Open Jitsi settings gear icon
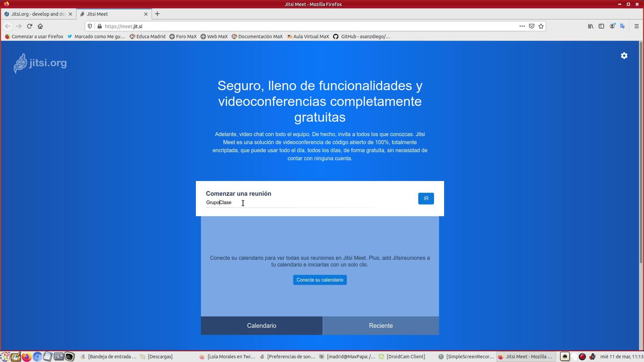The image size is (644, 362). pos(624,56)
